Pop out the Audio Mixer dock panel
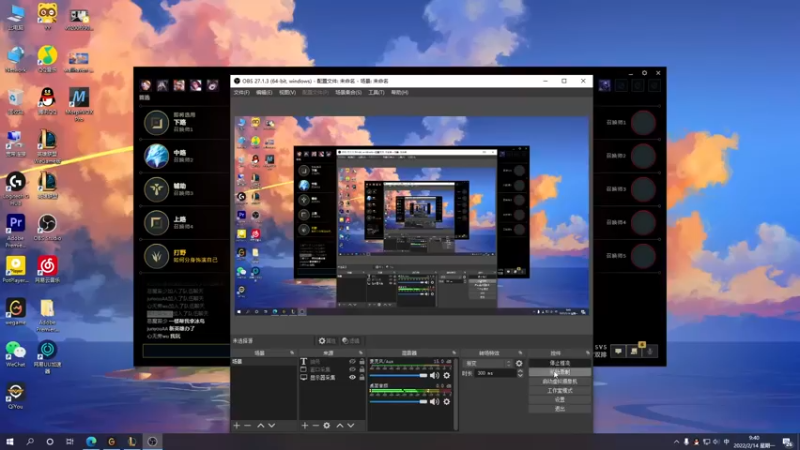The width and height of the screenshot is (800, 450). pyautogui.click(x=454, y=353)
